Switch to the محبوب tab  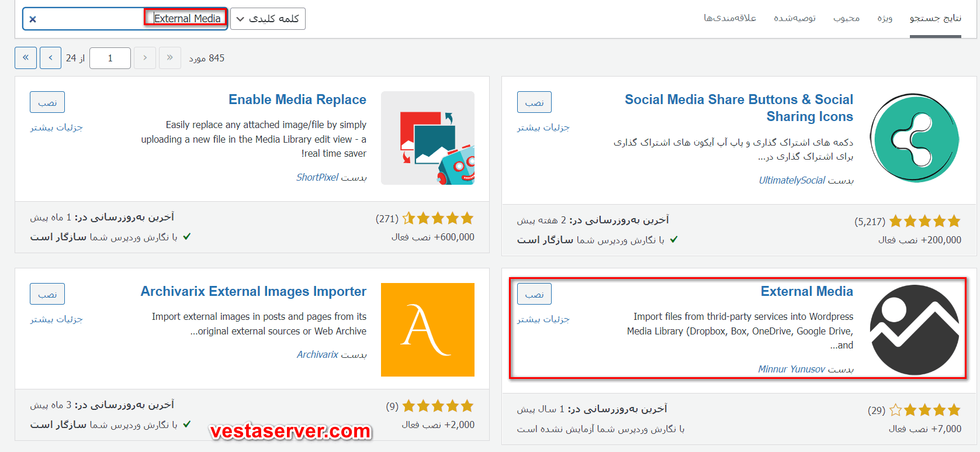846,18
